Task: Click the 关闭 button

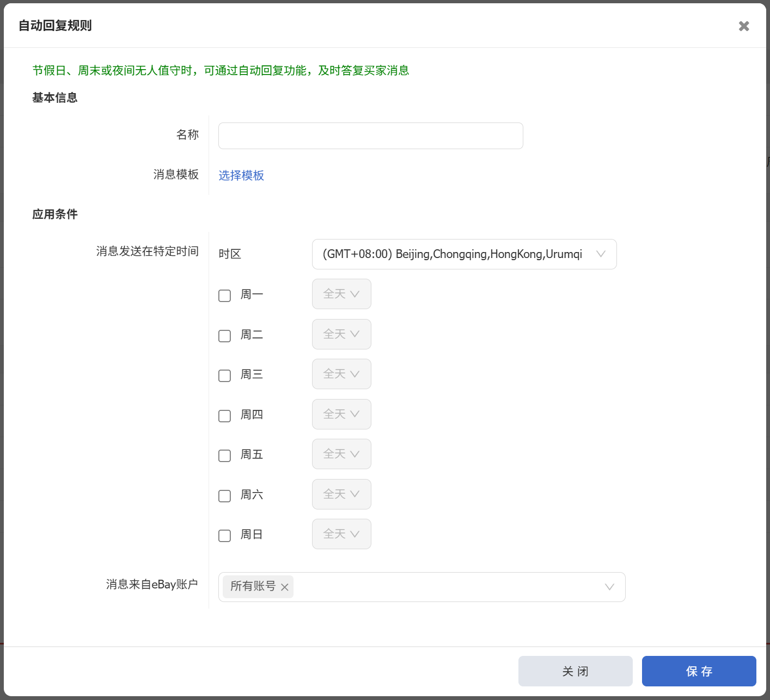Action: pyautogui.click(x=575, y=671)
